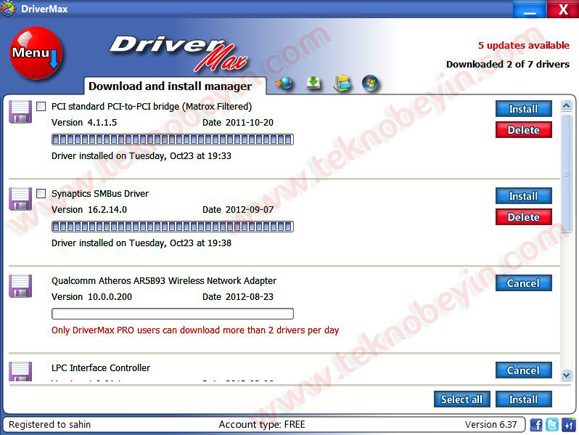579x435 pixels.
Task: Minimize the DriverMax window
Action: click(x=530, y=9)
